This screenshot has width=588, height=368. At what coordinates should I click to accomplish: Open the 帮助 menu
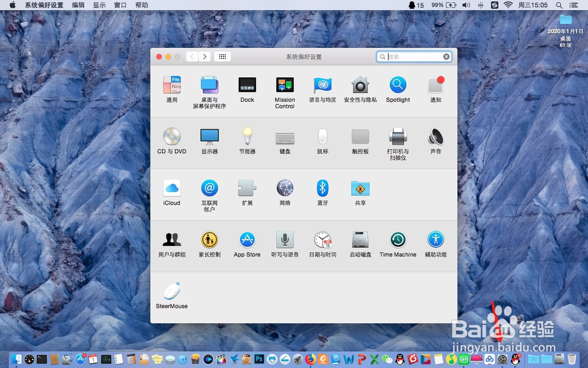click(141, 5)
